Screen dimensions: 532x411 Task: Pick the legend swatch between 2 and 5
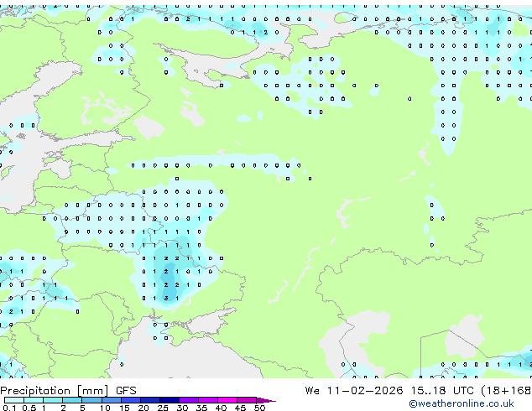(x=72, y=400)
